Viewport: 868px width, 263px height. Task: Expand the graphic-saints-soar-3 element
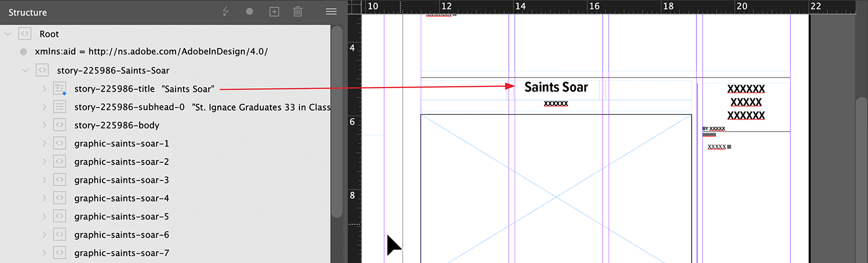pyautogui.click(x=44, y=180)
